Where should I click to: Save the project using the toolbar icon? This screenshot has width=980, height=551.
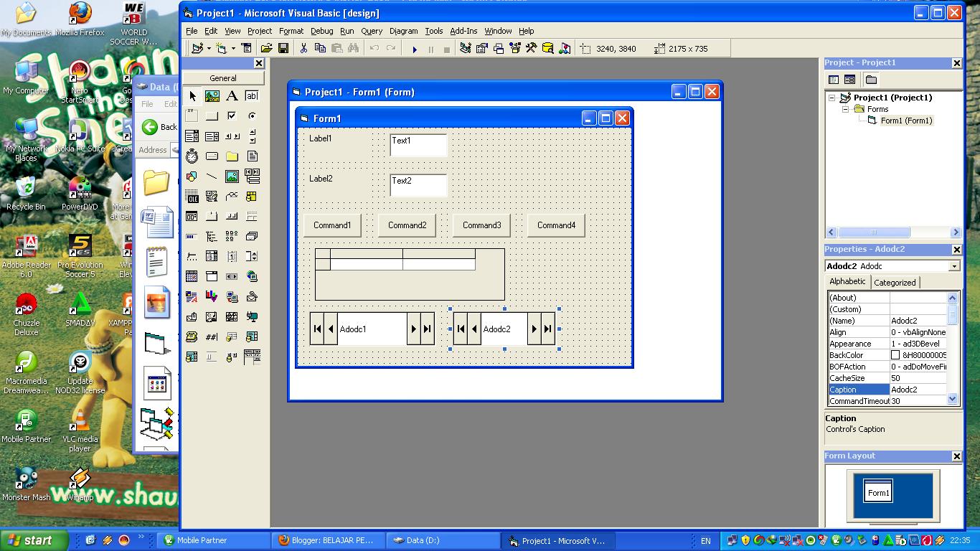point(283,48)
